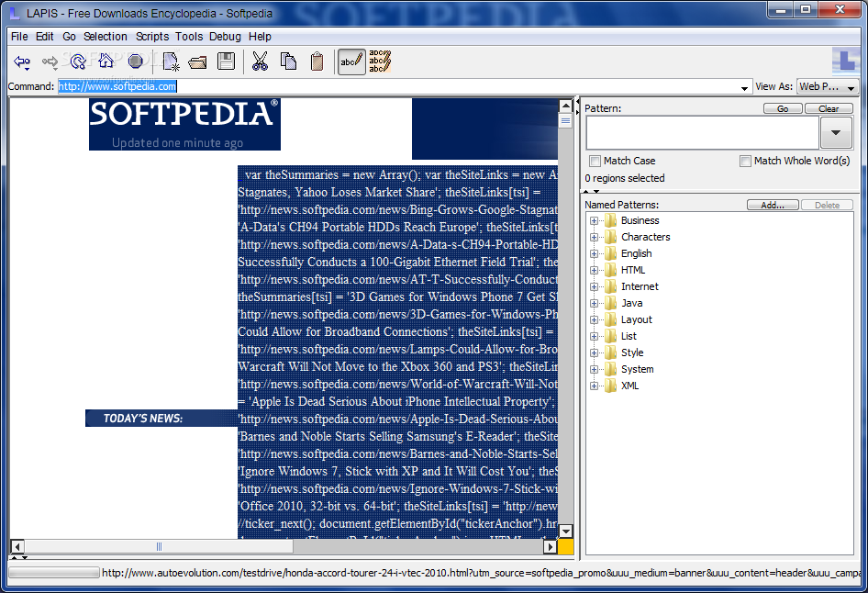868x593 pixels.
Task: Toggle the single abc edit mode icon
Action: click(x=351, y=62)
